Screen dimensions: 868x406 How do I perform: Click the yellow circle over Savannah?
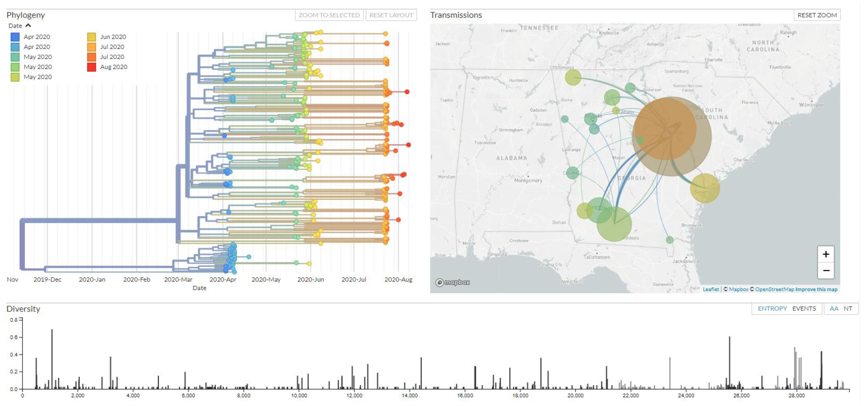click(705, 188)
